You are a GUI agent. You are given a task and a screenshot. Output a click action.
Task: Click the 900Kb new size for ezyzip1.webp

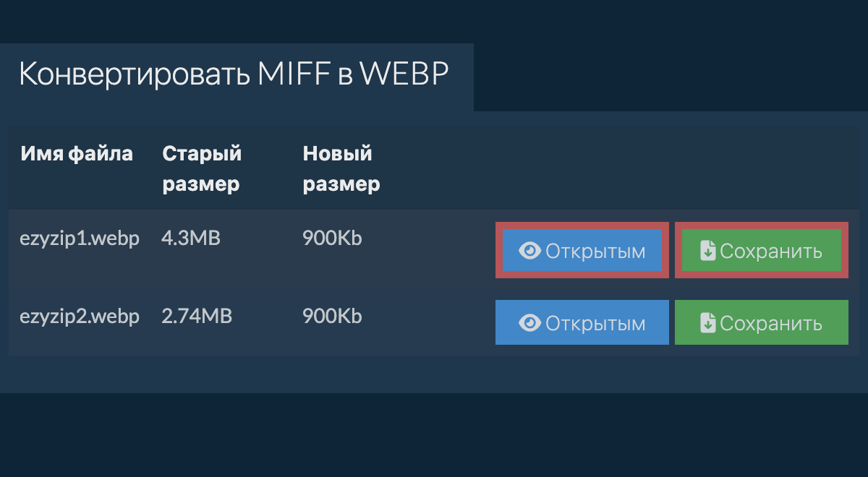tap(332, 239)
